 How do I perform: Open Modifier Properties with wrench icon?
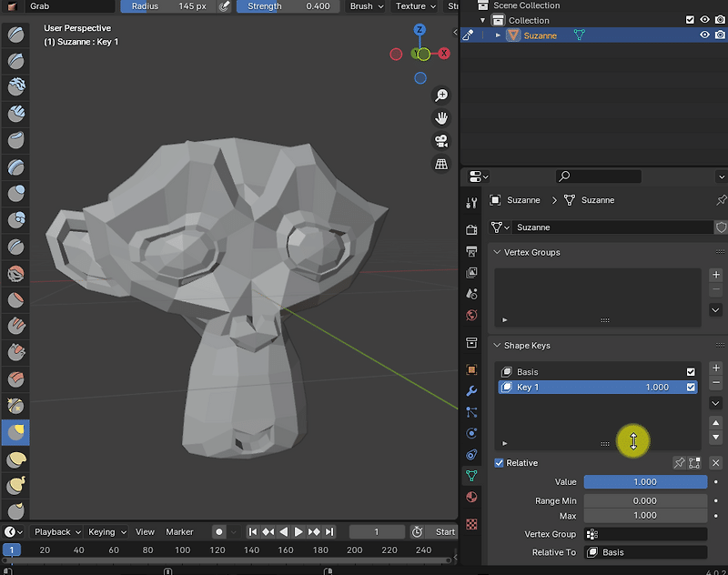pos(471,390)
